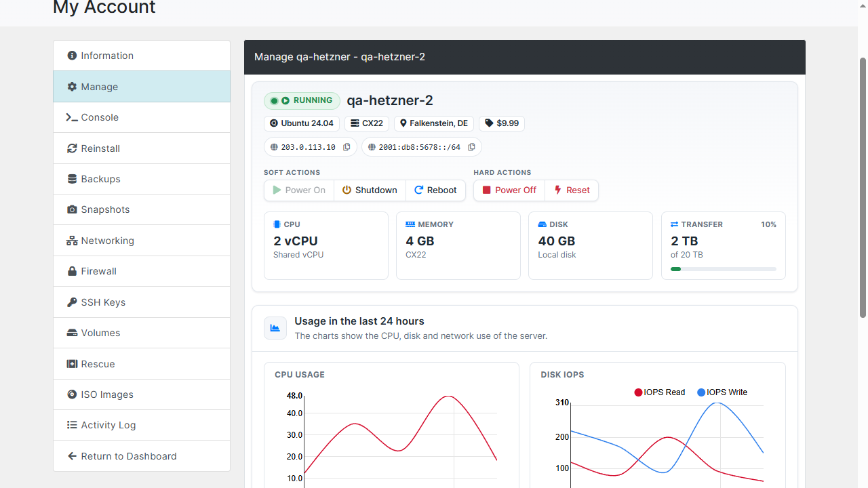Click the disabled Power On button
The image size is (868, 488).
(x=299, y=190)
